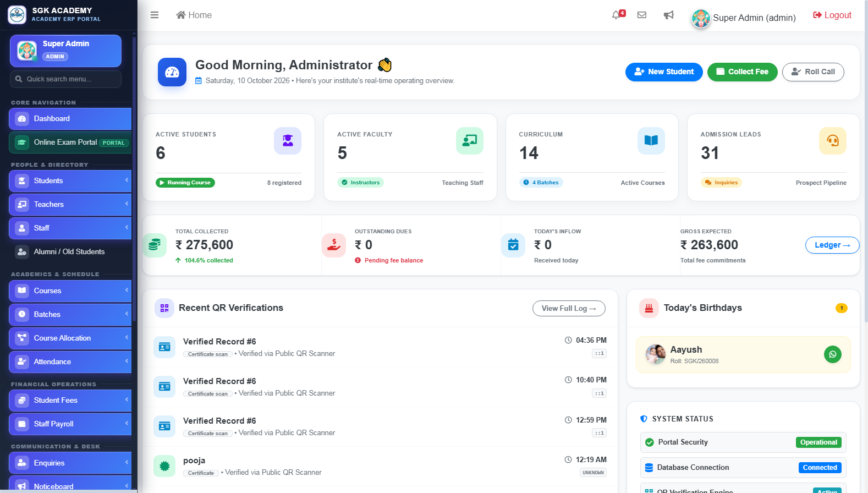
Task: Log out of the portal
Action: click(832, 15)
